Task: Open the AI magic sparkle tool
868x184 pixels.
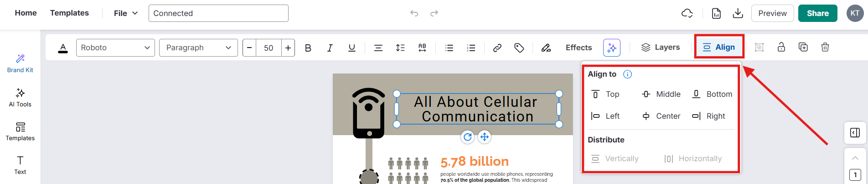Action: point(611,48)
